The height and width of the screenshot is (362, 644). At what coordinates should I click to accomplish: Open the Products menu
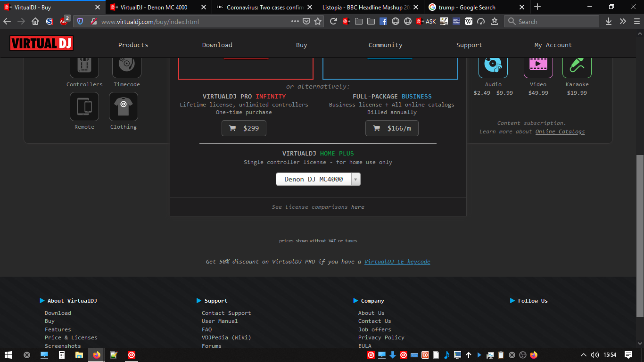click(133, 45)
